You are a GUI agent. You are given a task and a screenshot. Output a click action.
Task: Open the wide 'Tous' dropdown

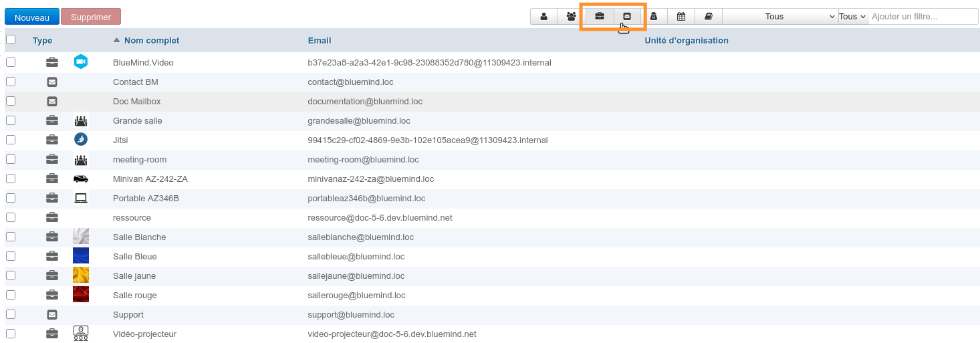tap(780, 16)
